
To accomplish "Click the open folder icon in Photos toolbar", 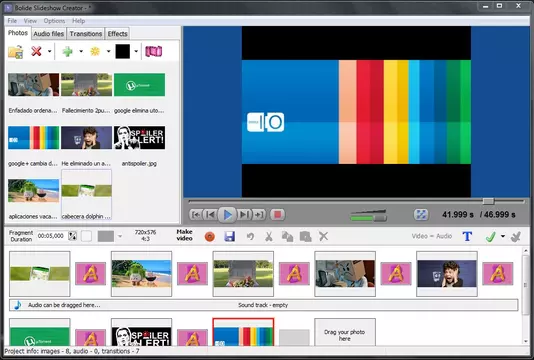I will click(16, 52).
